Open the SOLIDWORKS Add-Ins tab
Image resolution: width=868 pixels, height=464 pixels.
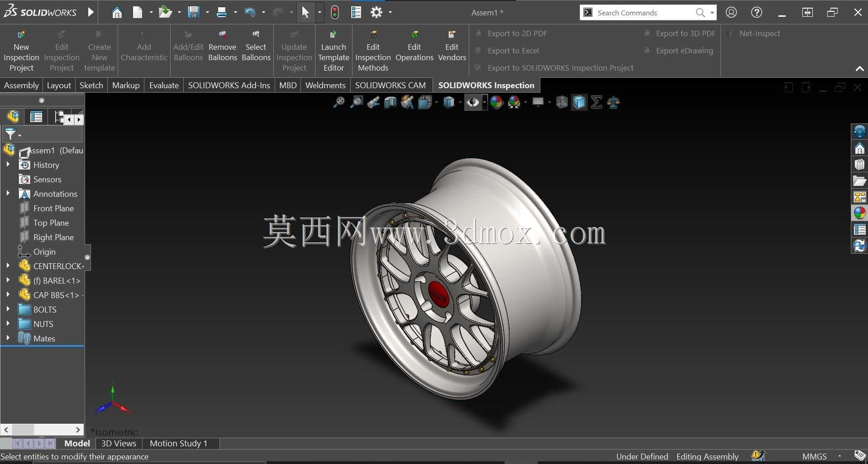(229, 85)
